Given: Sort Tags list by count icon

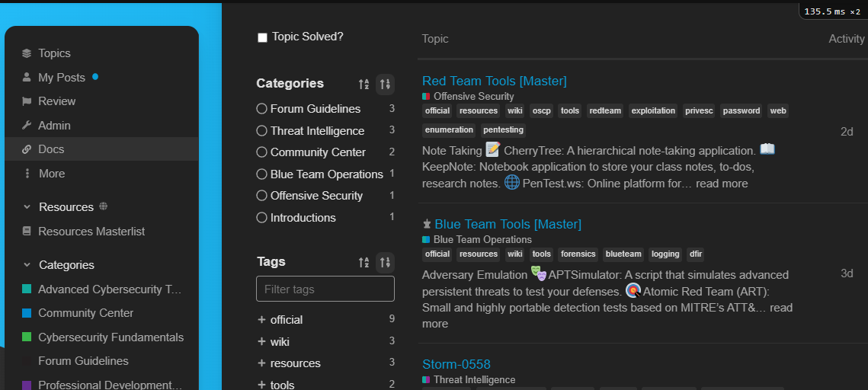Looking at the screenshot, I should pyautogui.click(x=386, y=262).
